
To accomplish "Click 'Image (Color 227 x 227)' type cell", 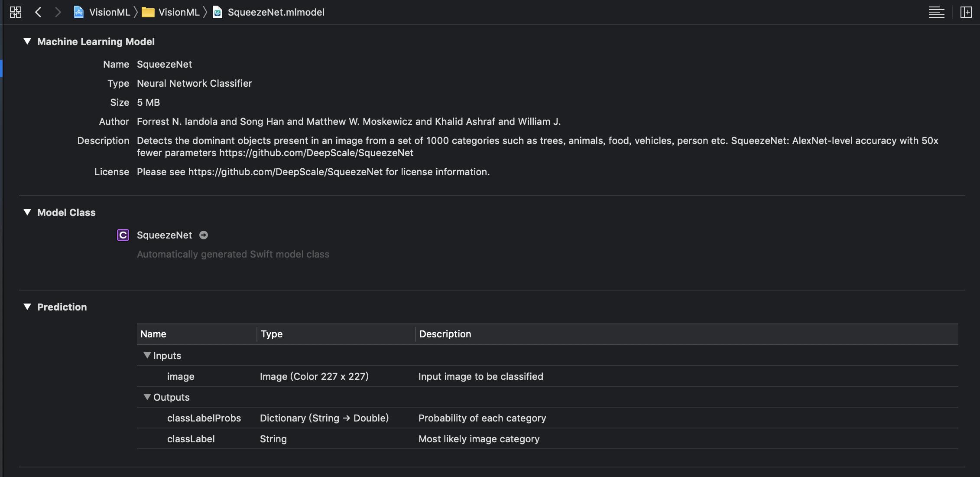I will pos(314,376).
